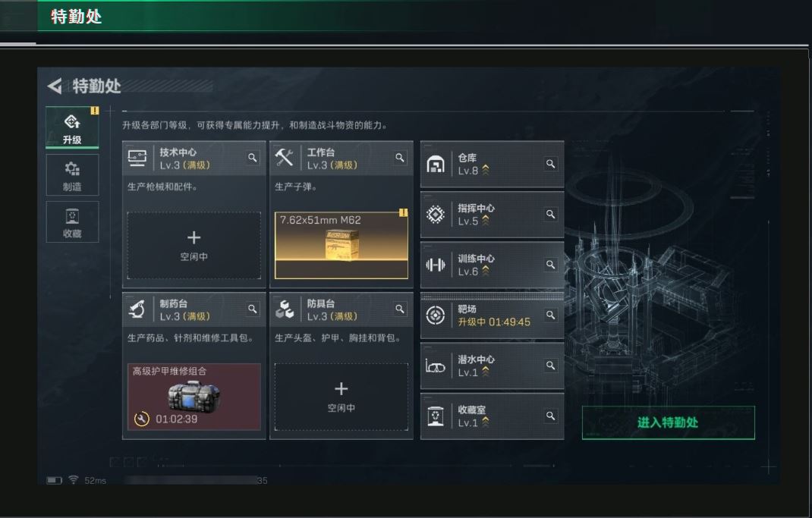The image size is (812, 518).
Task: Select the 升级 sidebar tab
Action: pos(72,128)
